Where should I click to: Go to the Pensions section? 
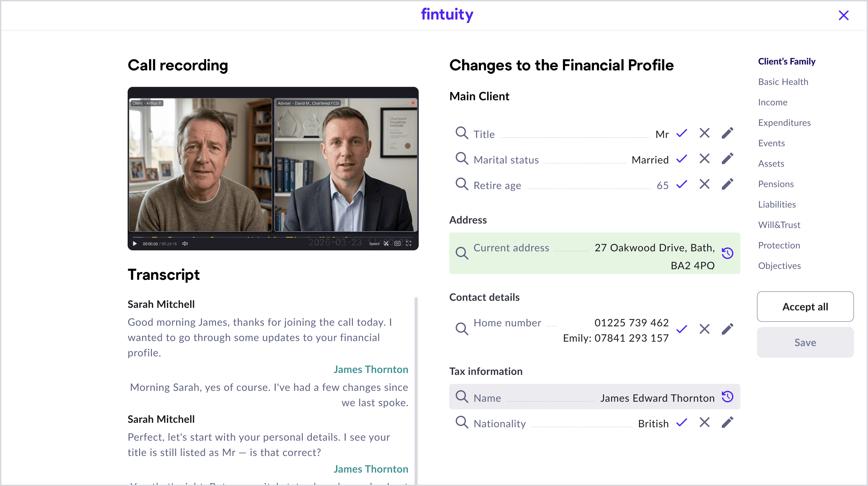tap(776, 184)
